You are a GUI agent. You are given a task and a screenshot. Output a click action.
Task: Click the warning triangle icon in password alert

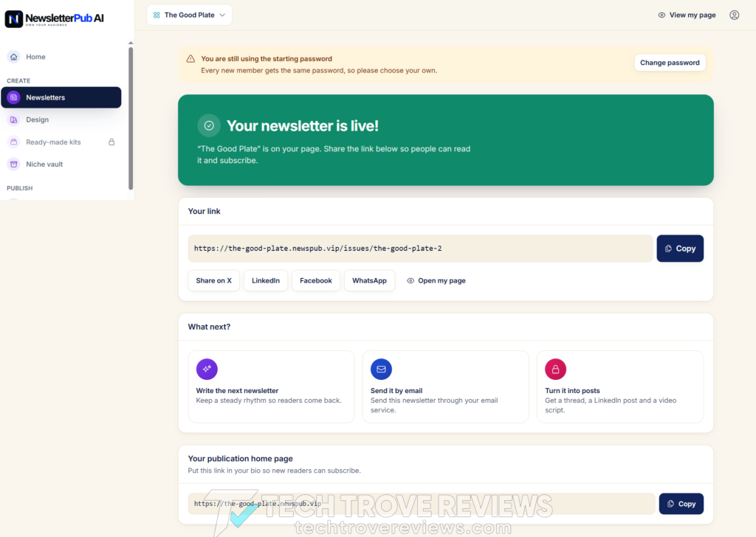191,59
